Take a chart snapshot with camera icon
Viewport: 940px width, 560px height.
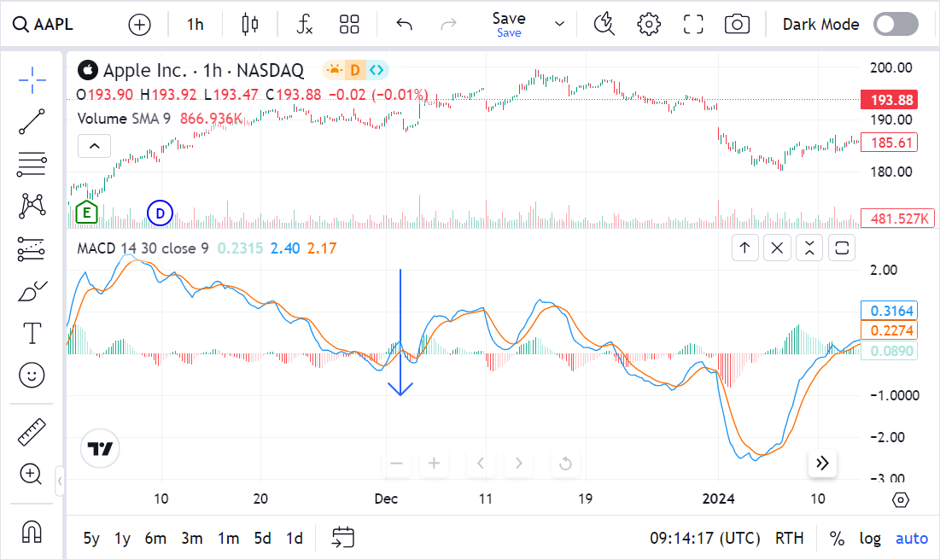(736, 24)
